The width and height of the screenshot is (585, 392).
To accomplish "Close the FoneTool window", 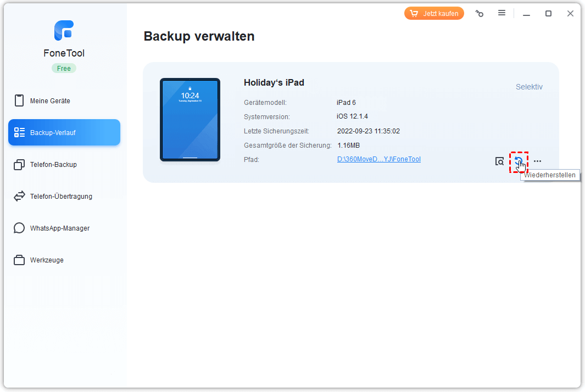I will 570,14.
